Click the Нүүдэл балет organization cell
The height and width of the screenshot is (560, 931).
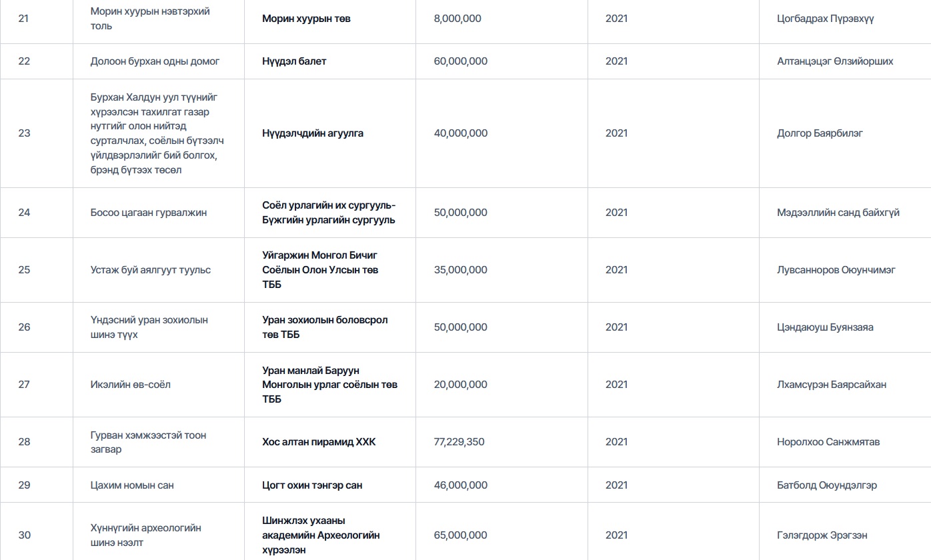coord(294,61)
